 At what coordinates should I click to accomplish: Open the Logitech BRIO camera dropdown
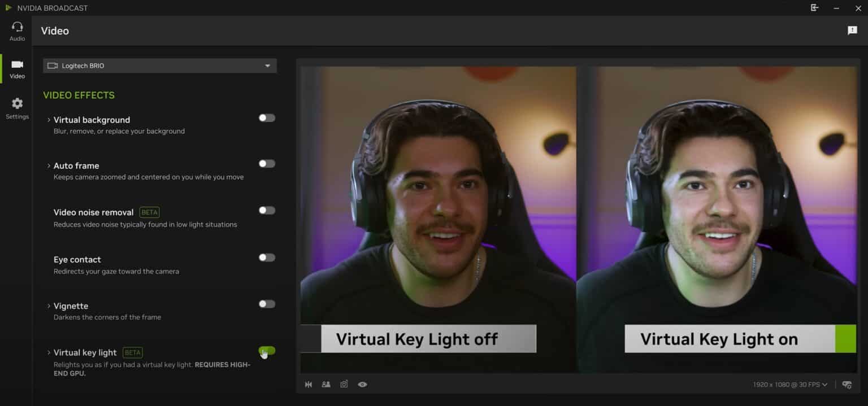click(160, 66)
